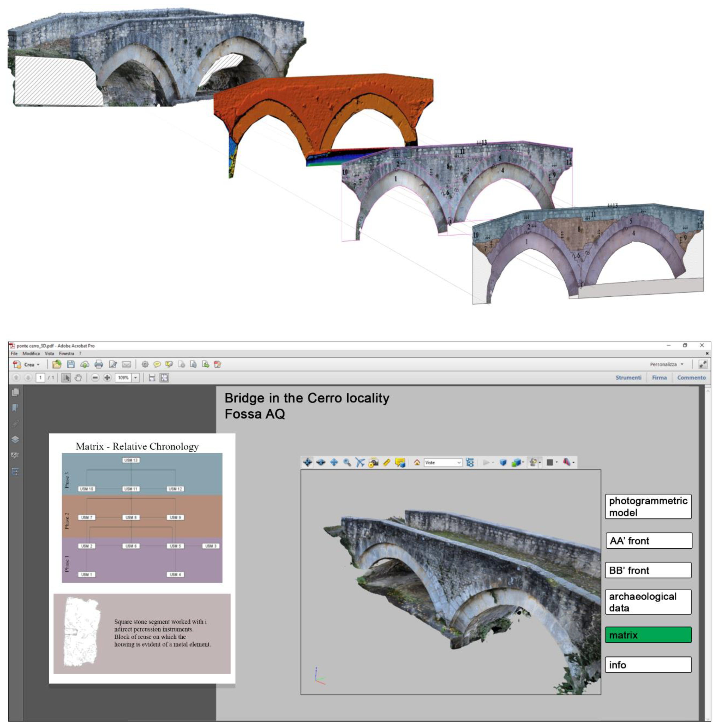Open the 3D background color swatch
Viewport: 717px width, 728px height.
pyautogui.click(x=550, y=462)
